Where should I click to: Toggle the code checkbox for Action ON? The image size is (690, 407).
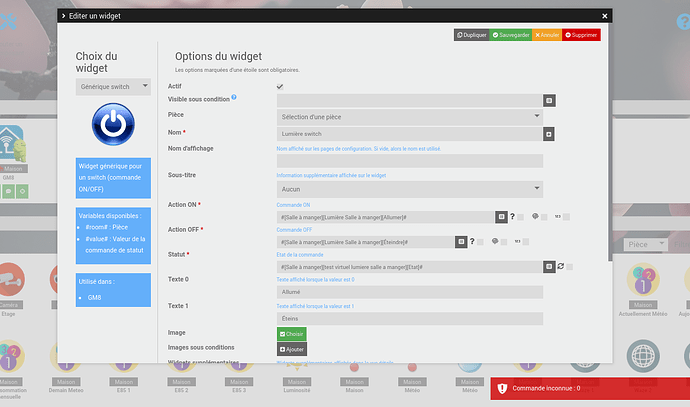coord(566,217)
